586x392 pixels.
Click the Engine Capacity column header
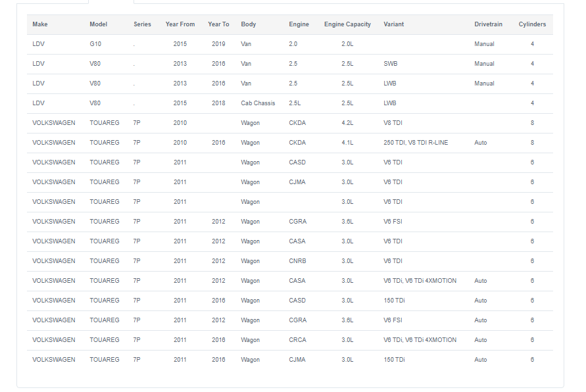pyautogui.click(x=347, y=24)
